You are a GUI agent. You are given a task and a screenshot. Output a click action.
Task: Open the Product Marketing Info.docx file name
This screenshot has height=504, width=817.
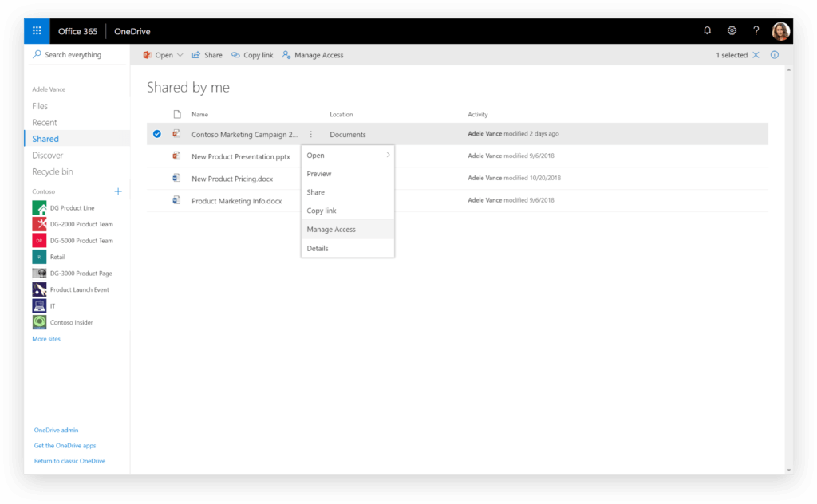(236, 201)
